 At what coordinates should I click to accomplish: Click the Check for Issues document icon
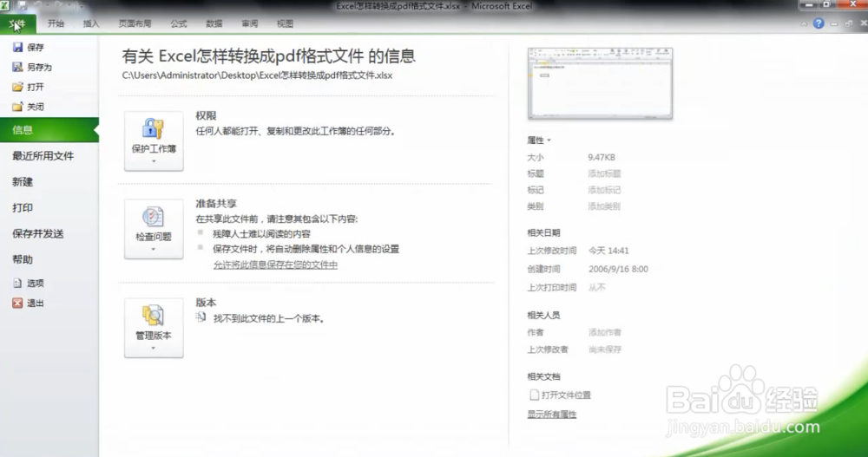[154, 216]
